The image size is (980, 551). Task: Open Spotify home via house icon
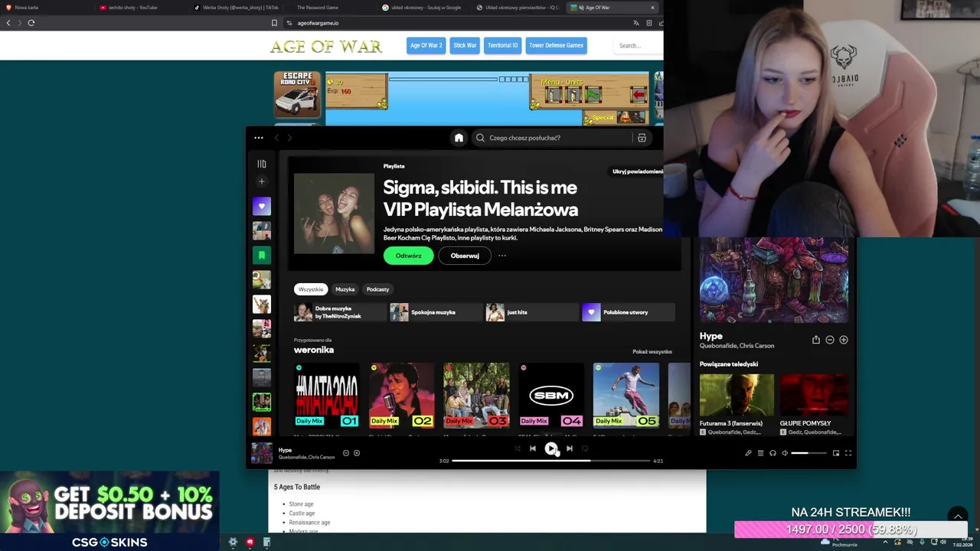pyautogui.click(x=459, y=138)
